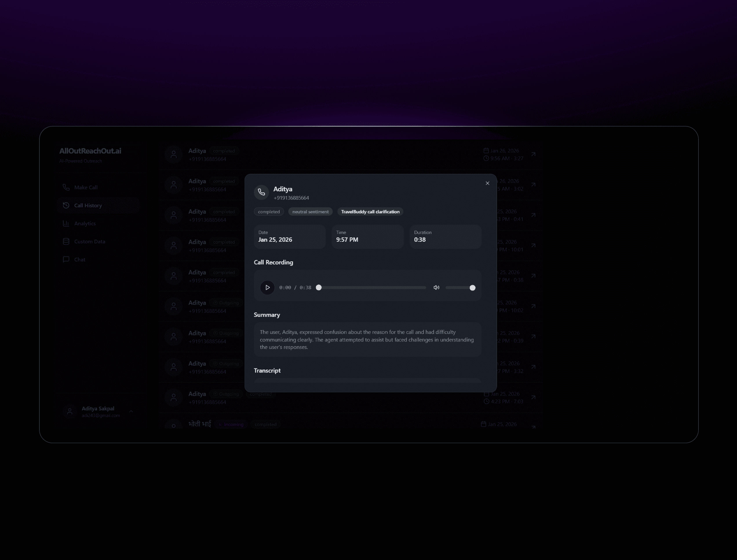Screen dimensions: 737x560
Task: Open Call History in sidebar
Action: coord(87,205)
